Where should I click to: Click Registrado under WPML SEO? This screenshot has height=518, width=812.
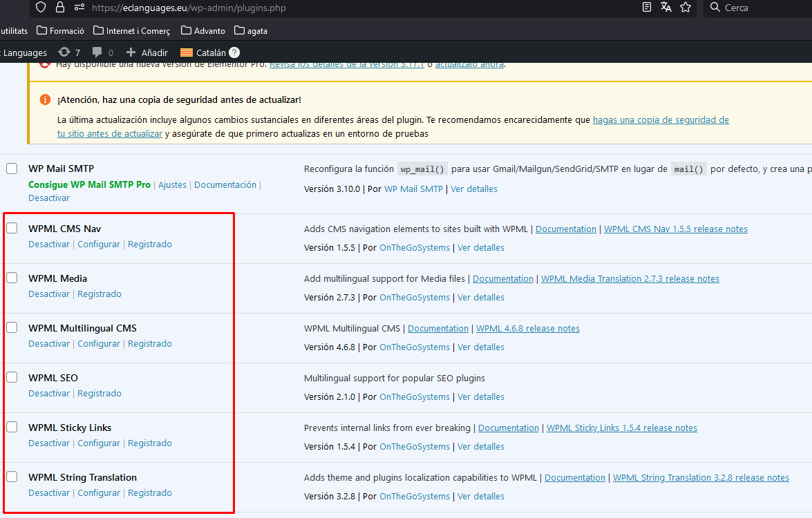point(100,393)
